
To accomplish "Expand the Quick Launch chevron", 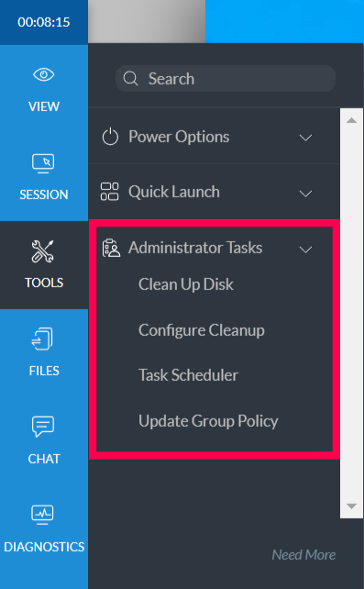I will (305, 194).
